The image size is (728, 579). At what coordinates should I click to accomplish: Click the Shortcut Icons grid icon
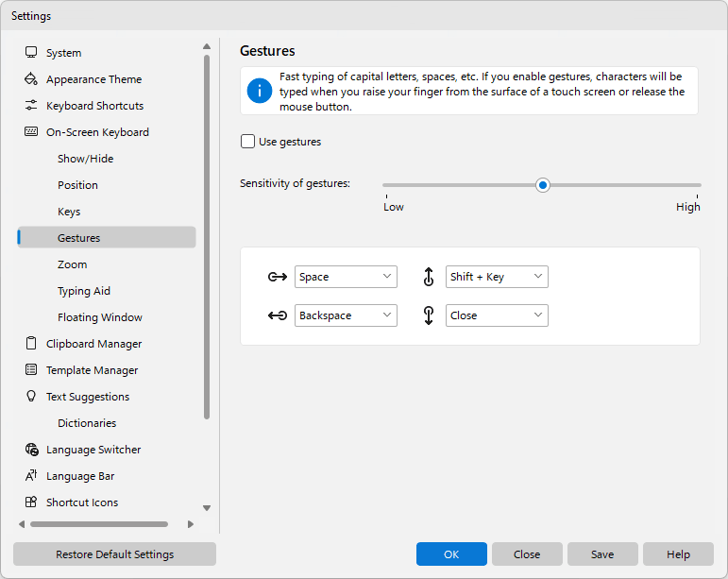coord(31,502)
